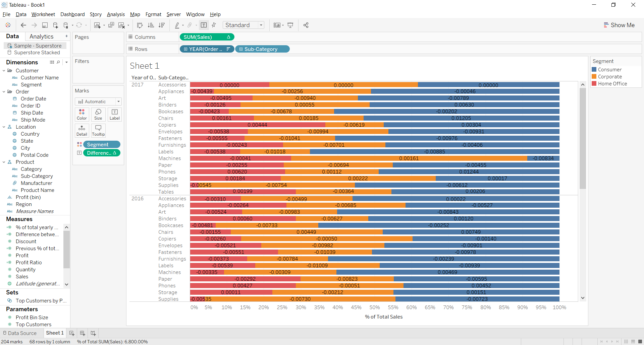The height and width of the screenshot is (345, 644).
Task: Click the SUM(Sales) pill on the Columns shelf
Action: point(207,37)
